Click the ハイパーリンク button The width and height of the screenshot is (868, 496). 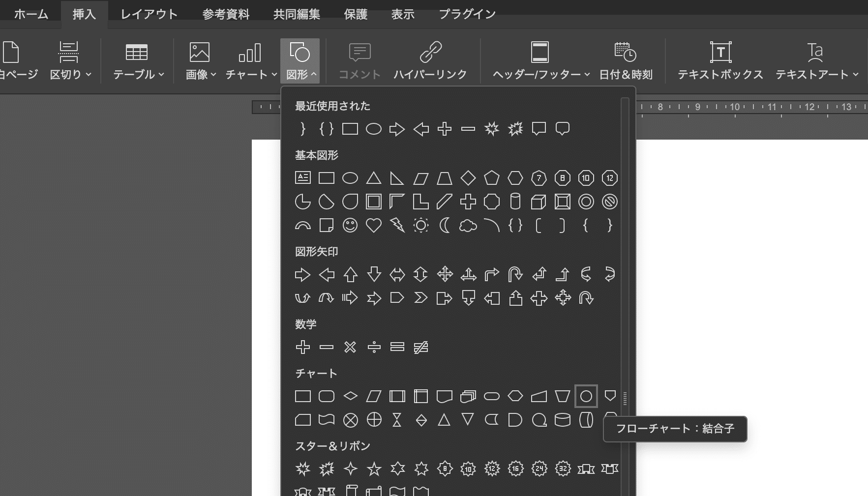[x=430, y=61]
